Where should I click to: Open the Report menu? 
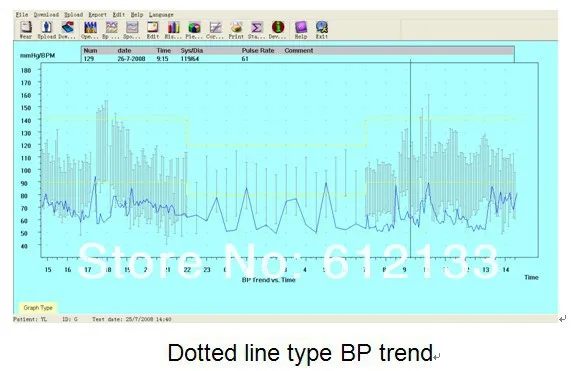point(98,15)
